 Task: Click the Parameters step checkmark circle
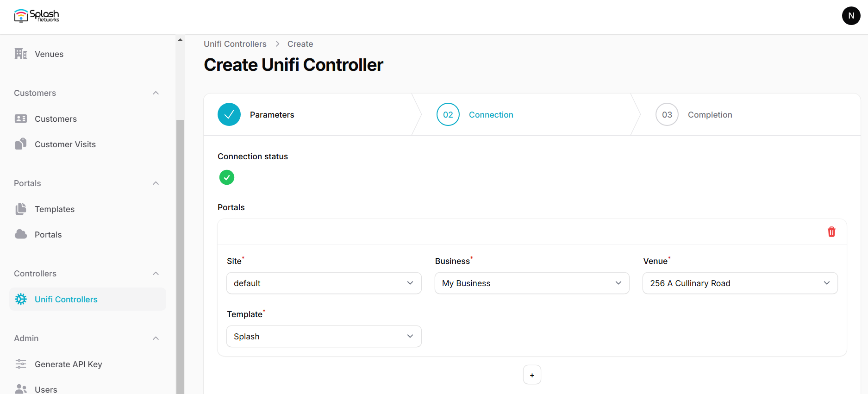coord(229,114)
